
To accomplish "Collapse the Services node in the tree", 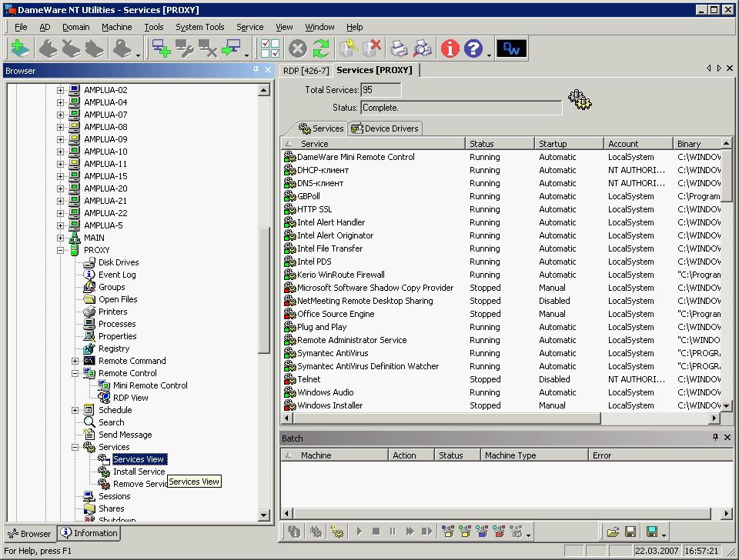I will tap(74, 447).
